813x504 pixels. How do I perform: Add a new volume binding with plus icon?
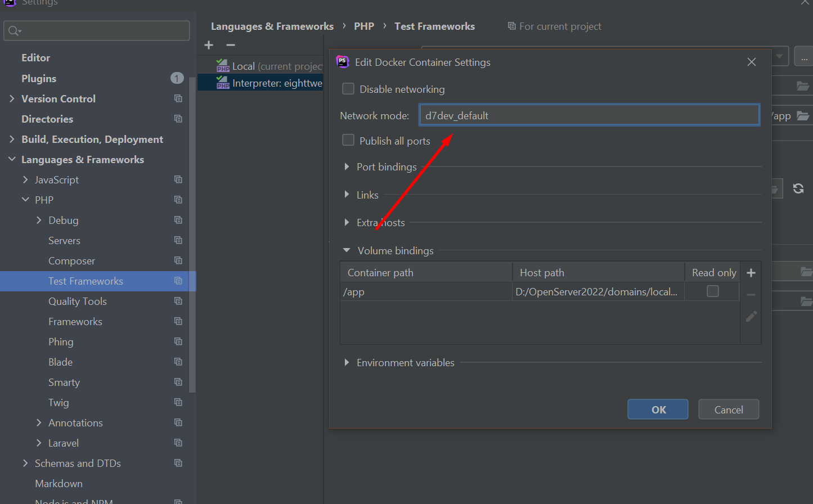(751, 273)
